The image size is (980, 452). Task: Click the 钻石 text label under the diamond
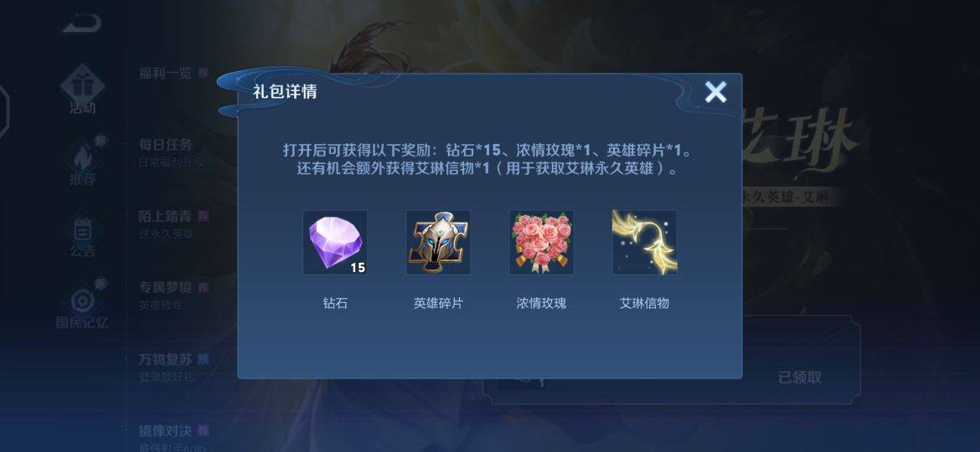[x=335, y=303]
